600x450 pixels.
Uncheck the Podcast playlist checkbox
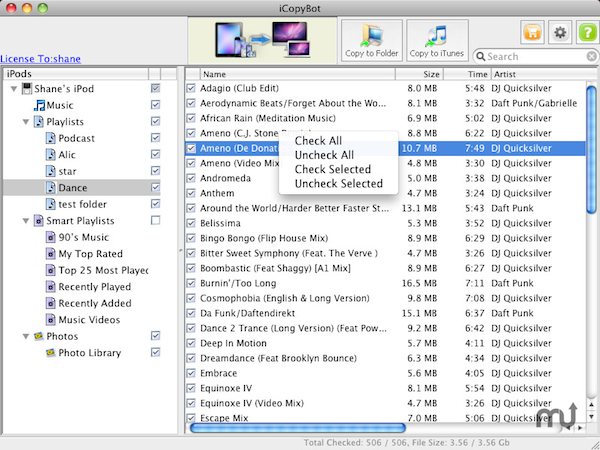155,137
